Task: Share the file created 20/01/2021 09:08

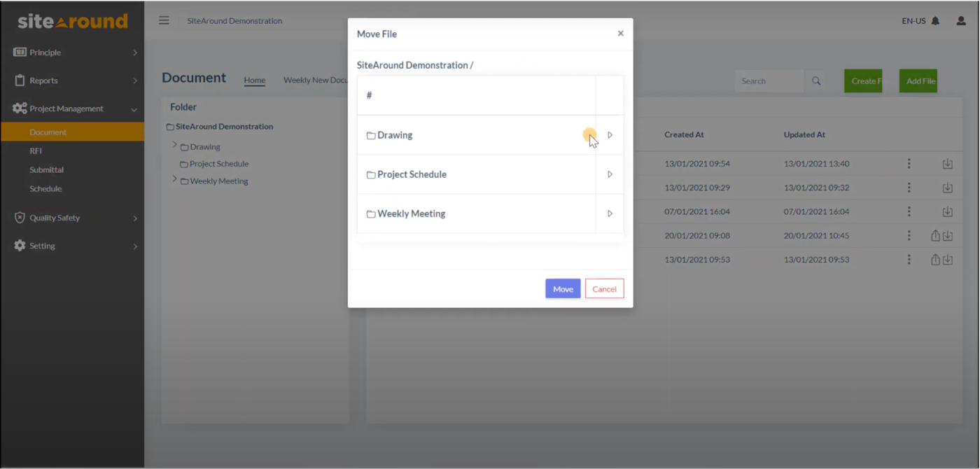Action: [934, 236]
